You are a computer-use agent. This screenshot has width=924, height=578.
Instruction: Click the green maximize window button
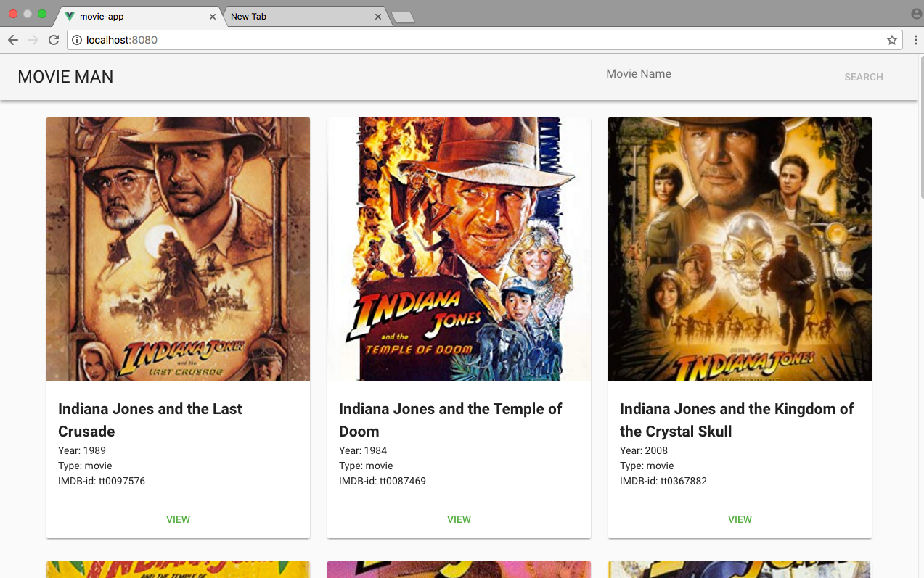coord(42,14)
